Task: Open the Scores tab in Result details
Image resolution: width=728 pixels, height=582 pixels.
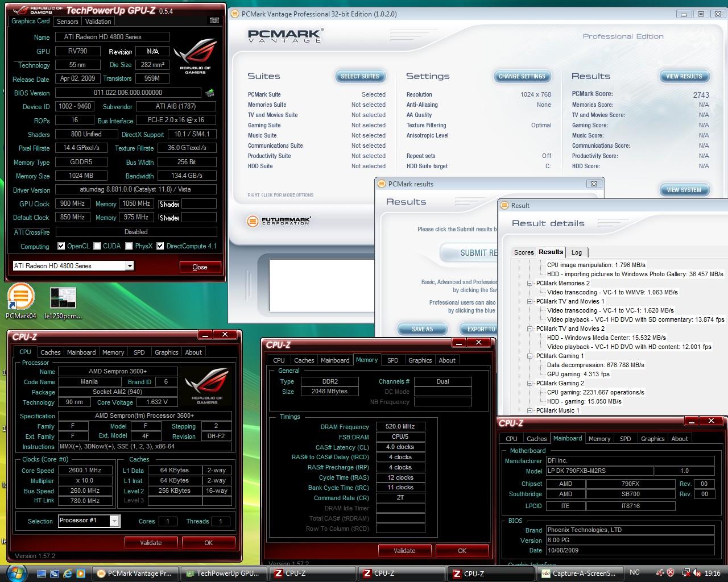Action: [524, 252]
